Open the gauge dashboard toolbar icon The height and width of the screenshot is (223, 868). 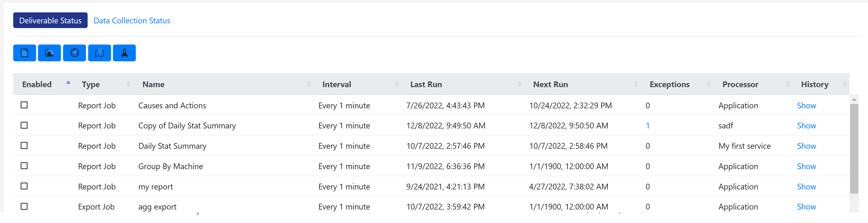click(74, 53)
